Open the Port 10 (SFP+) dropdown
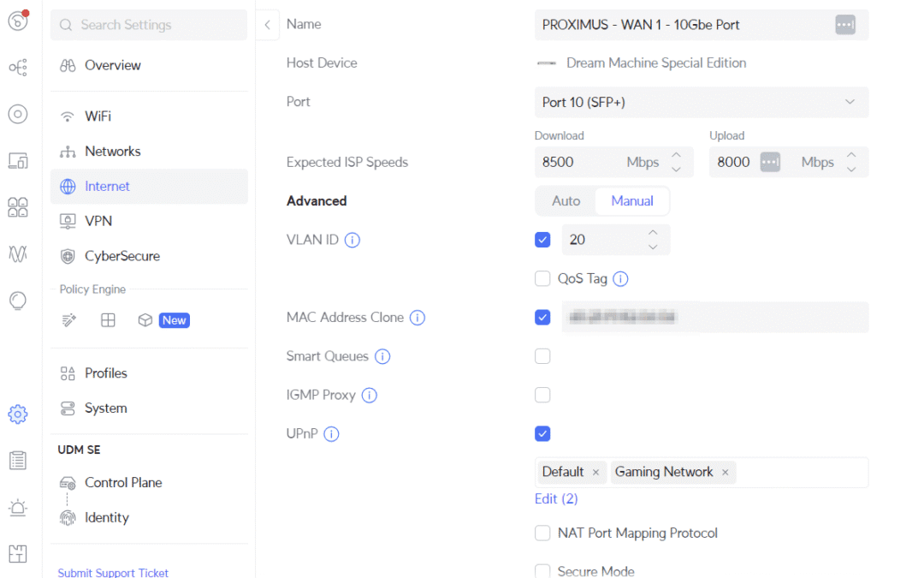 coord(702,102)
